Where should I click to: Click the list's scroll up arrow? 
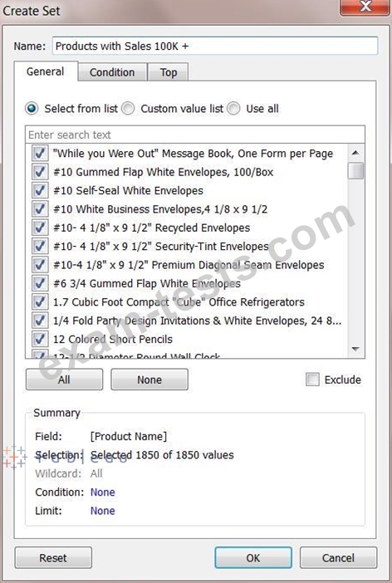click(x=355, y=153)
